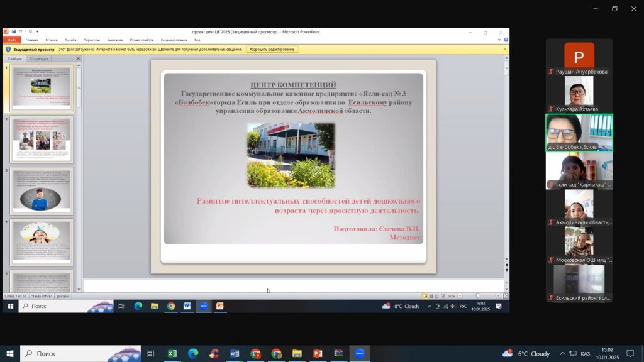Select Кульзара Ахтаева's video tile
The height and width of the screenshot is (362, 644).
pos(579,94)
